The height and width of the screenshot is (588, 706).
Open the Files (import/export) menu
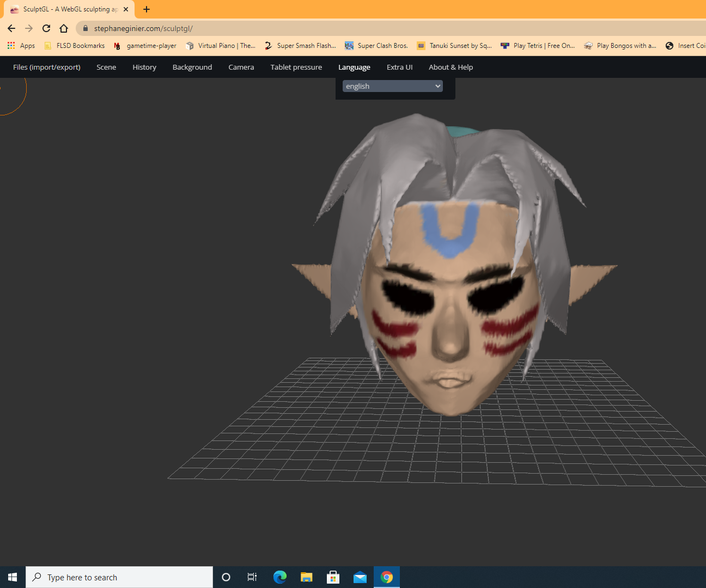click(46, 67)
